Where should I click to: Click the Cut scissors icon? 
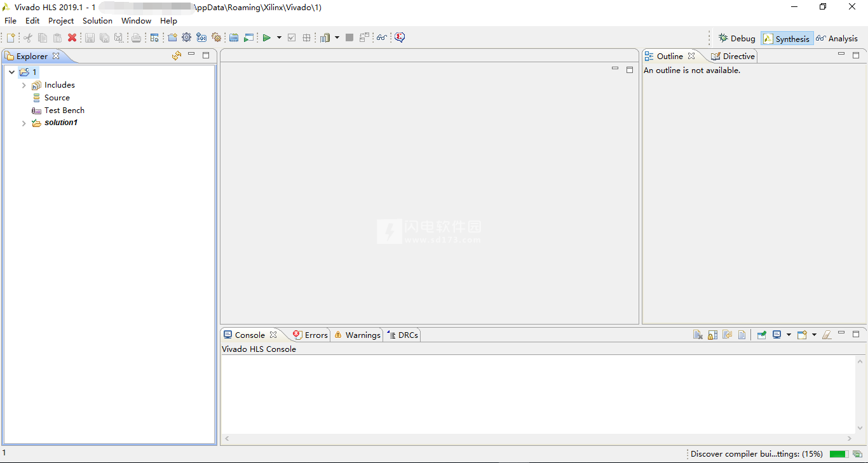[28, 37]
